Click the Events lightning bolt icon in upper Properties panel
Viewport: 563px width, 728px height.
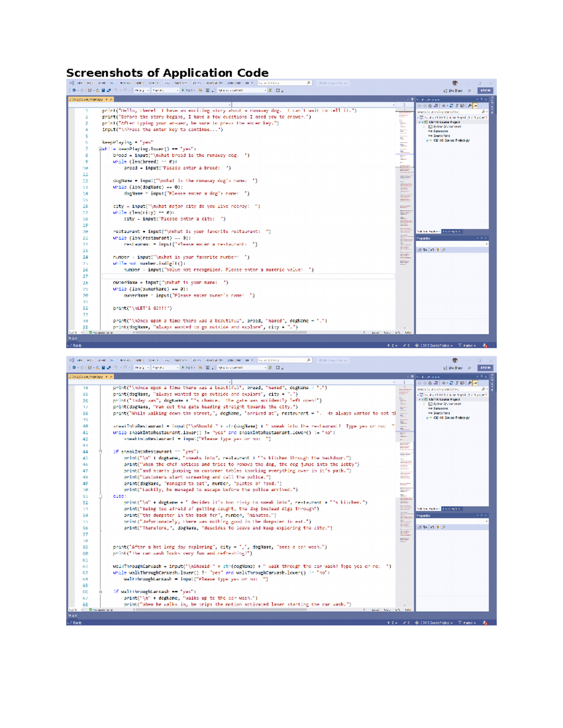pyautogui.click(x=438, y=250)
